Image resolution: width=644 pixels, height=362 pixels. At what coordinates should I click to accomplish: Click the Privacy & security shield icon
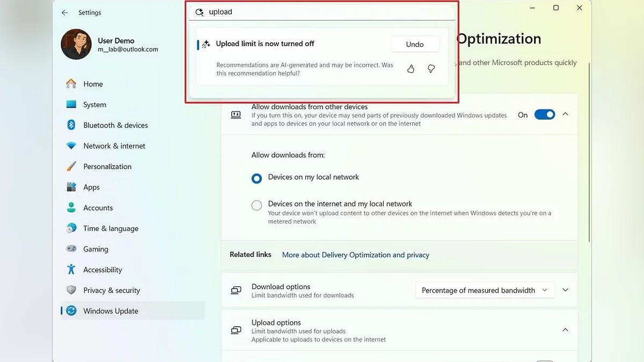click(x=71, y=290)
